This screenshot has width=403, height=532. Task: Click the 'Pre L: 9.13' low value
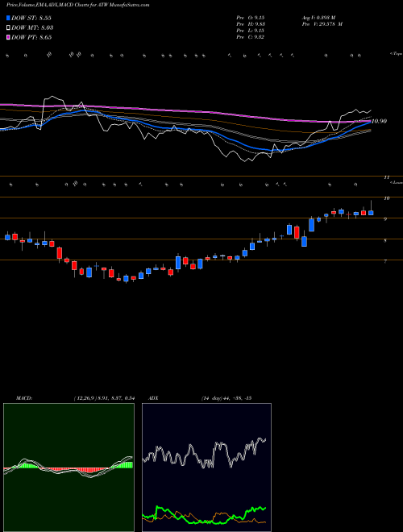pos(251,31)
